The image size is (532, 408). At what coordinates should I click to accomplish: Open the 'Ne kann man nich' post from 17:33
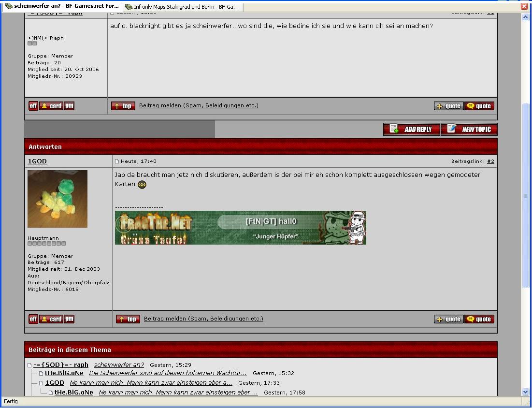pyautogui.click(x=151, y=383)
